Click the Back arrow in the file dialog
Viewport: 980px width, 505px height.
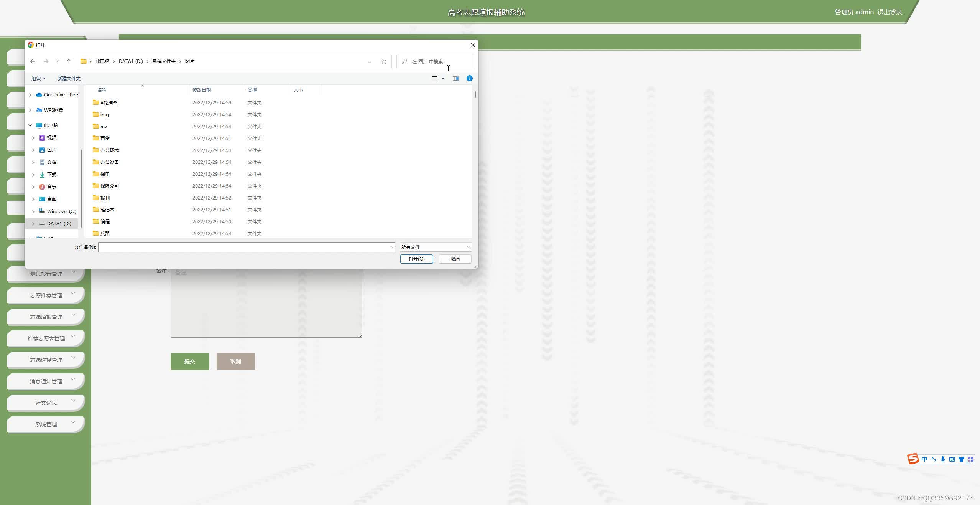click(x=33, y=61)
